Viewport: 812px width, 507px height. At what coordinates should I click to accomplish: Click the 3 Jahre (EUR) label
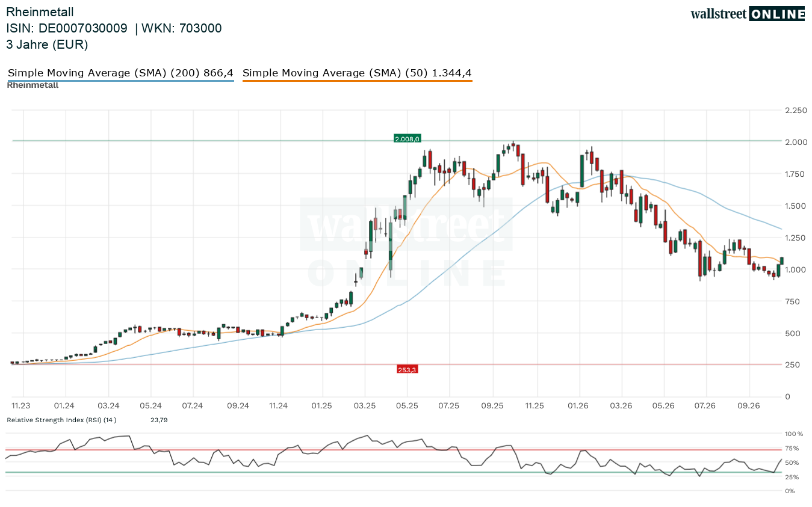point(47,45)
